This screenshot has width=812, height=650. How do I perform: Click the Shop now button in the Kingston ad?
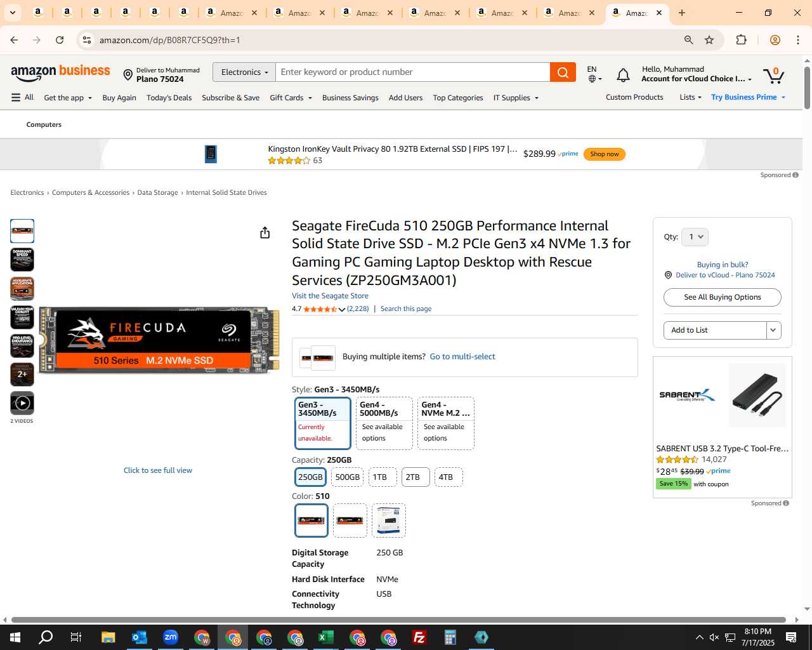[x=604, y=154]
